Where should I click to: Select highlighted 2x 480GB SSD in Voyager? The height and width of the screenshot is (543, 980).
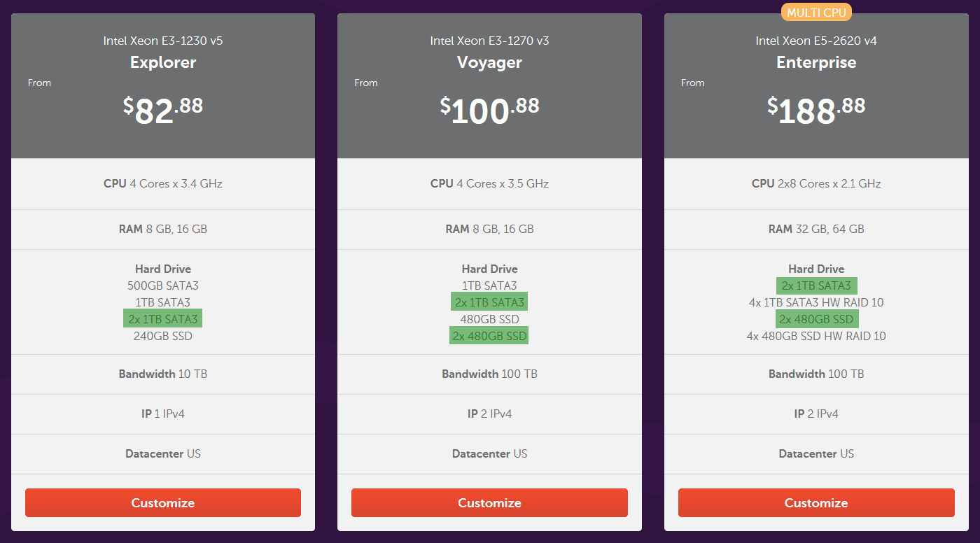[x=489, y=336]
